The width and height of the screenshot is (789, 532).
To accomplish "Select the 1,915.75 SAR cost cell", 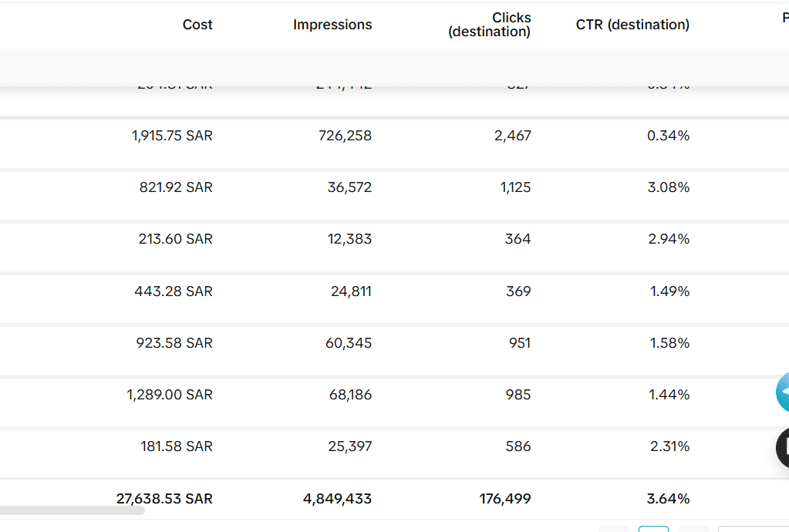I will (x=172, y=136).
